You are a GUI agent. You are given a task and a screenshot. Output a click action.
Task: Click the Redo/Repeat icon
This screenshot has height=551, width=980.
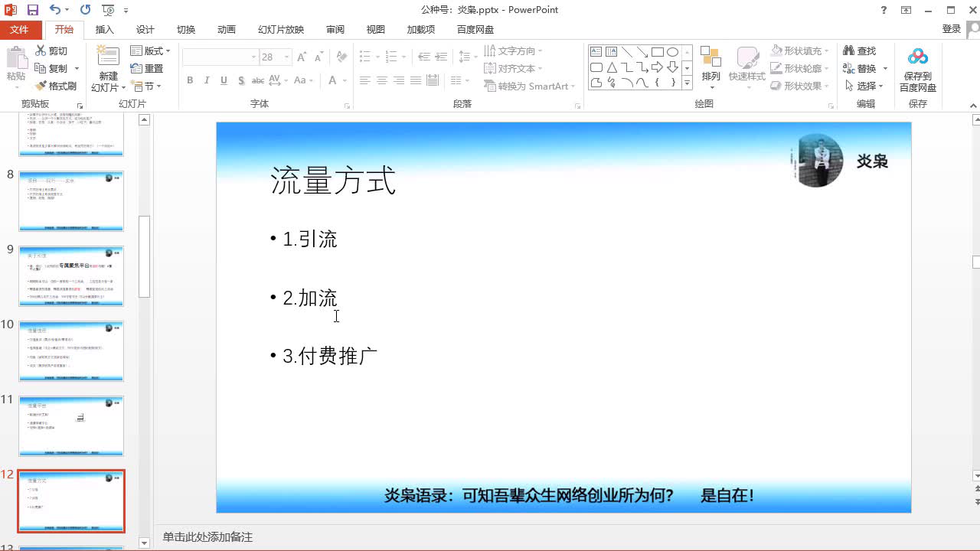pyautogui.click(x=85, y=10)
